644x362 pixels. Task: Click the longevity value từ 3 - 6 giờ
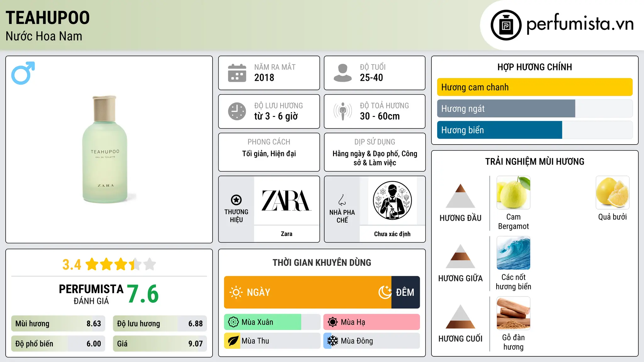click(x=276, y=116)
